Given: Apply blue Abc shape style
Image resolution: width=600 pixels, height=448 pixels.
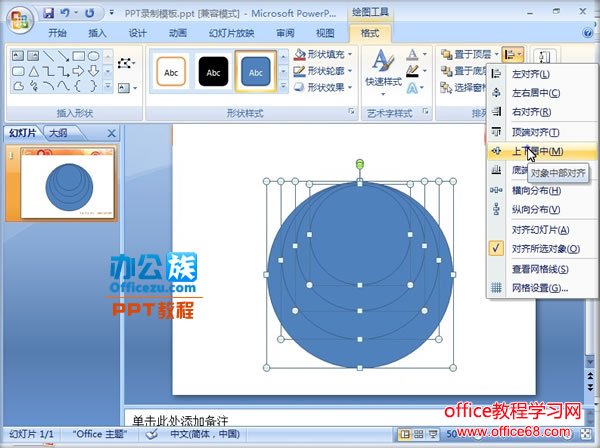Looking at the screenshot, I should coord(255,72).
